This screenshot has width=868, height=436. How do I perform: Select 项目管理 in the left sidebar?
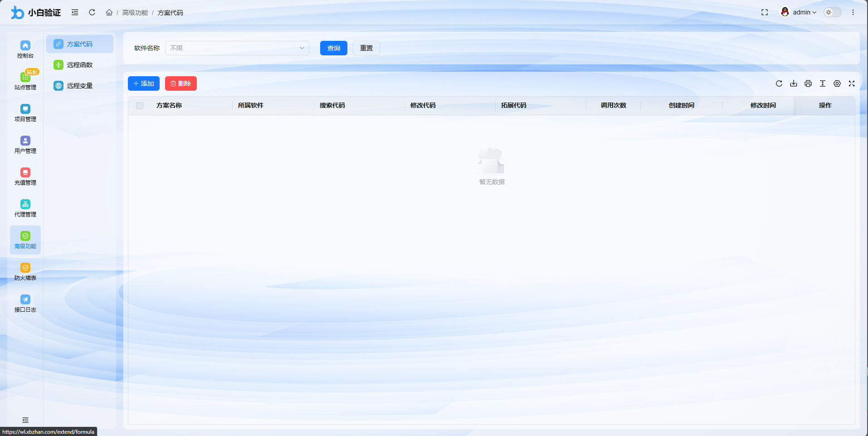[25, 113]
